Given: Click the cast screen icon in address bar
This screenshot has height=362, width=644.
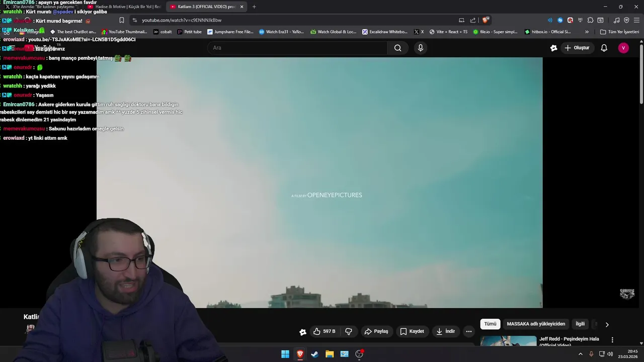Looking at the screenshot, I should click(461, 20).
